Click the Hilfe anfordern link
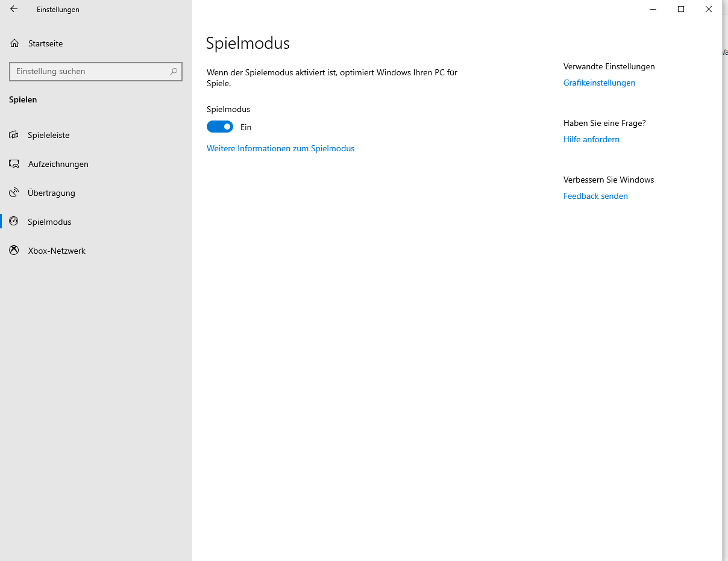Image resolution: width=728 pixels, height=561 pixels. tap(591, 139)
